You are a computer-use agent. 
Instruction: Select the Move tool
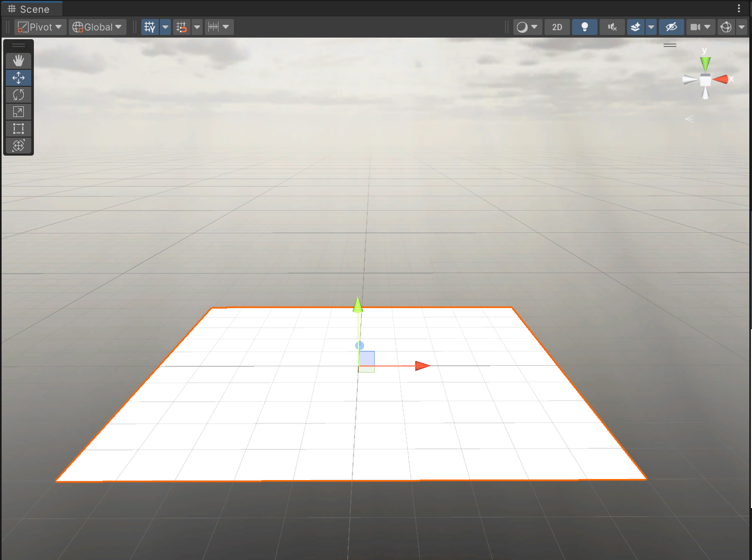(x=19, y=78)
